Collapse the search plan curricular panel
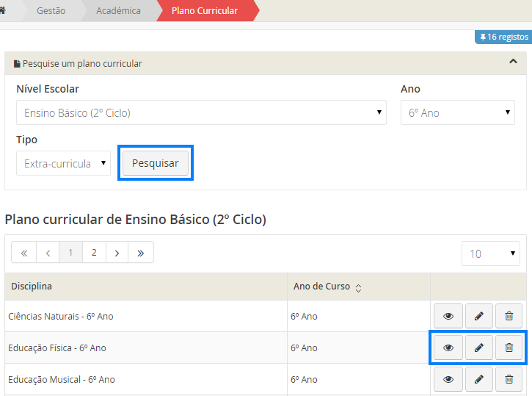The height and width of the screenshot is (396, 532). point(513,62)
